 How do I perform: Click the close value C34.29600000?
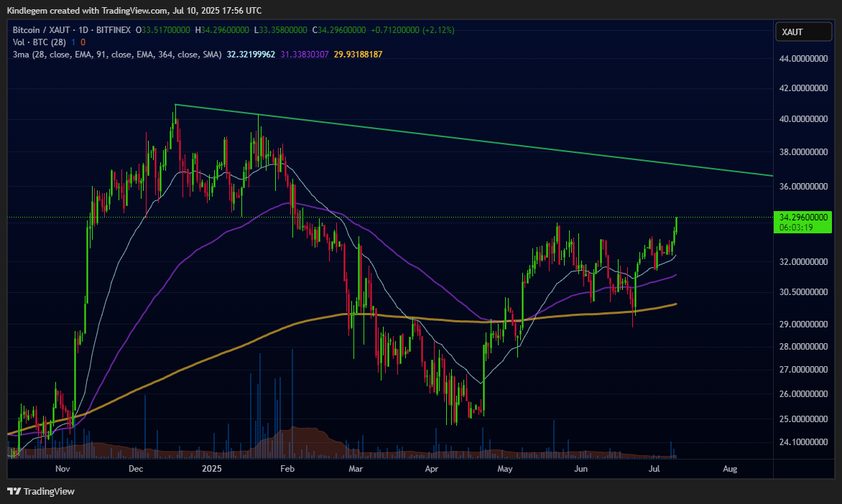(339, 30)
